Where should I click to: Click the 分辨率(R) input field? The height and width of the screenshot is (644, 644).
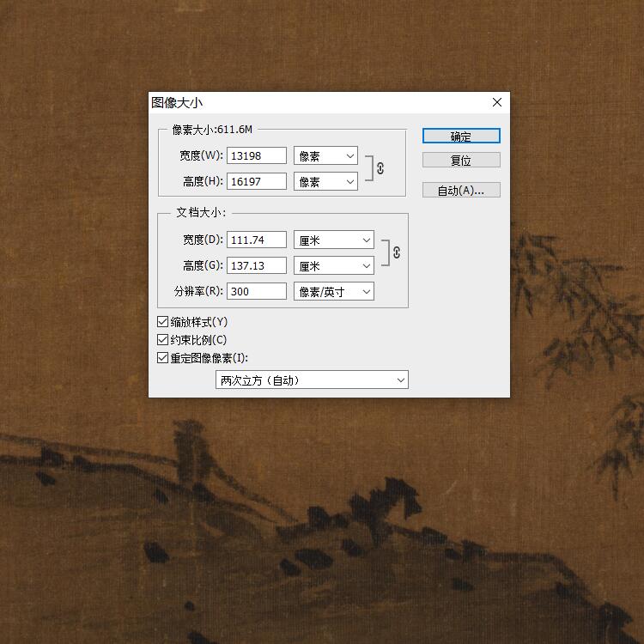pyautogui.click(x=257, y=291)
